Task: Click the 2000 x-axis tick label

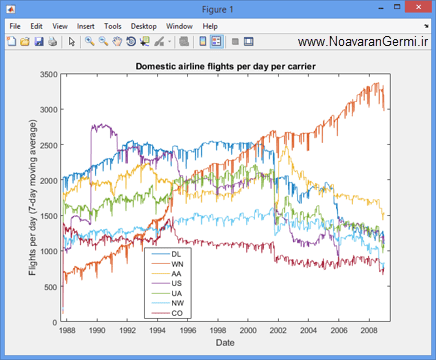Action: click(248, 330)
